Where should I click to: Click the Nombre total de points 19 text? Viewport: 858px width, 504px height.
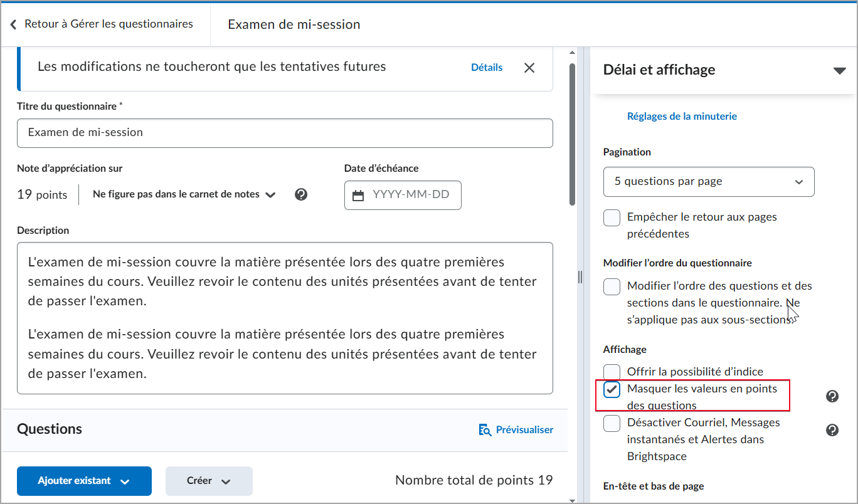coord(474,481)
